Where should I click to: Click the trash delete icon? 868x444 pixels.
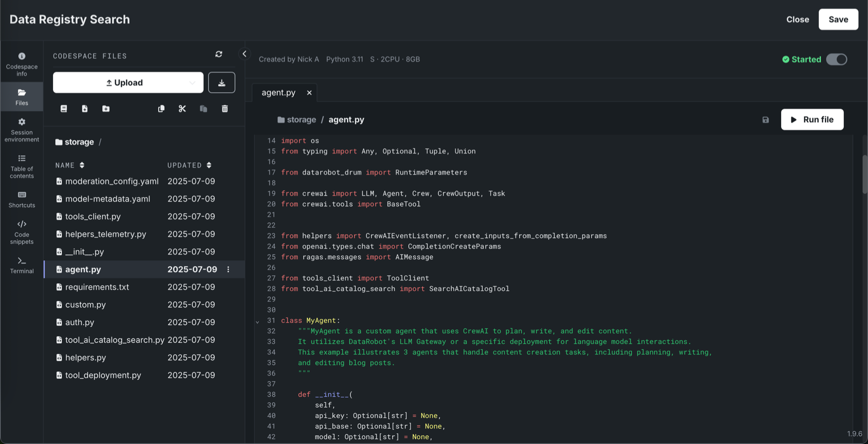[225, 109]
